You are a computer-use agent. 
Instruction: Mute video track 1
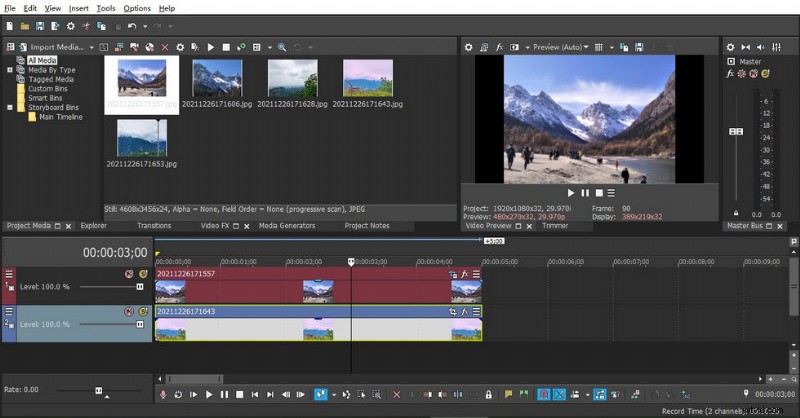pyautogui.click(x=129, y=274)
